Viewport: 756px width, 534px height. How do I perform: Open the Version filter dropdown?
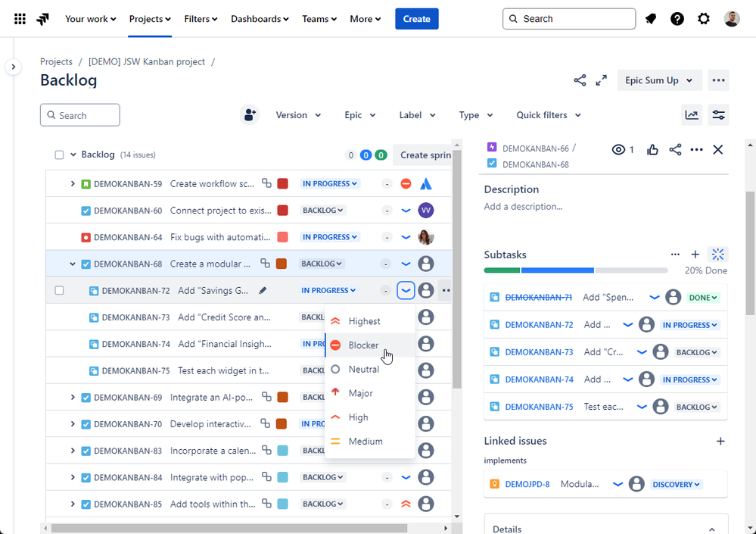[298, 115]
